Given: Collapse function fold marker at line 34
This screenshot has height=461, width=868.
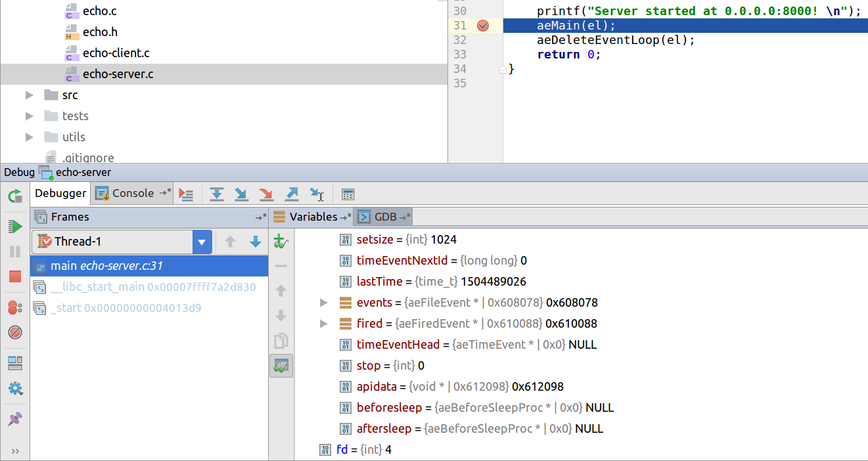Looking at the screenshot, I should [503, 69].
